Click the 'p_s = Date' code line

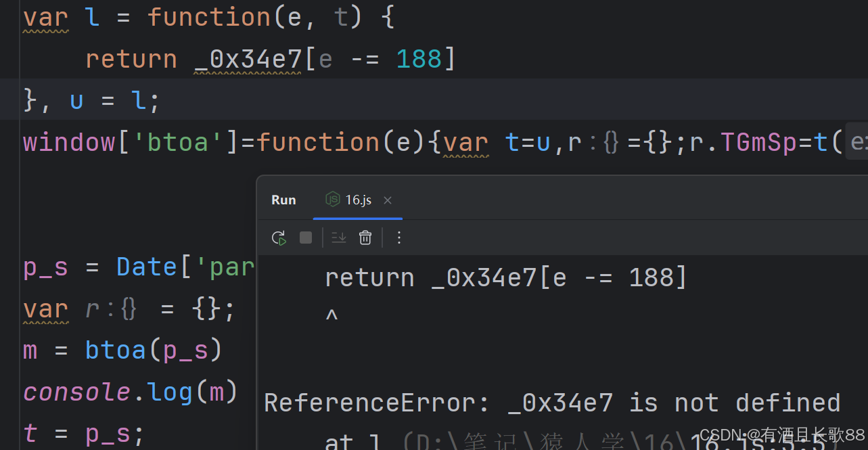pyautogui.click(x=139, y=268)
